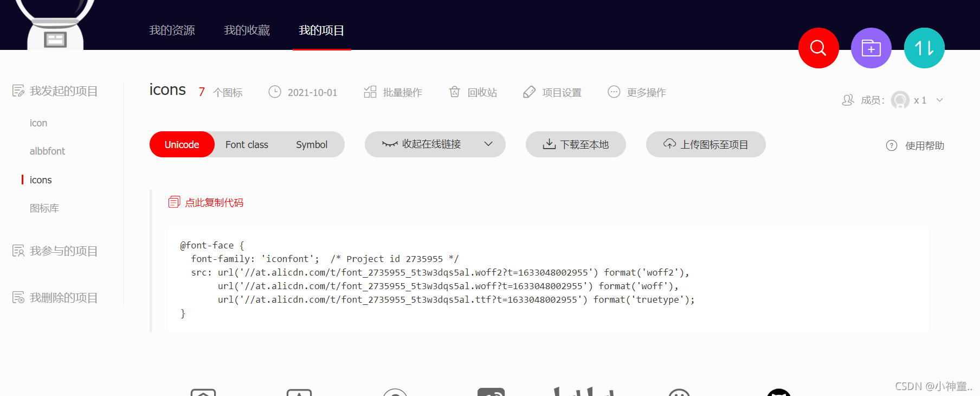Screen dimensions: 980x396
Task: Select the 我的项目 tab
Action: click(322, 30)
